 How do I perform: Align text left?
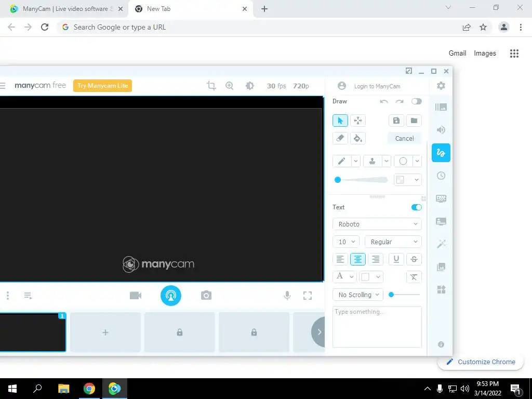click(x=340, y=259)
